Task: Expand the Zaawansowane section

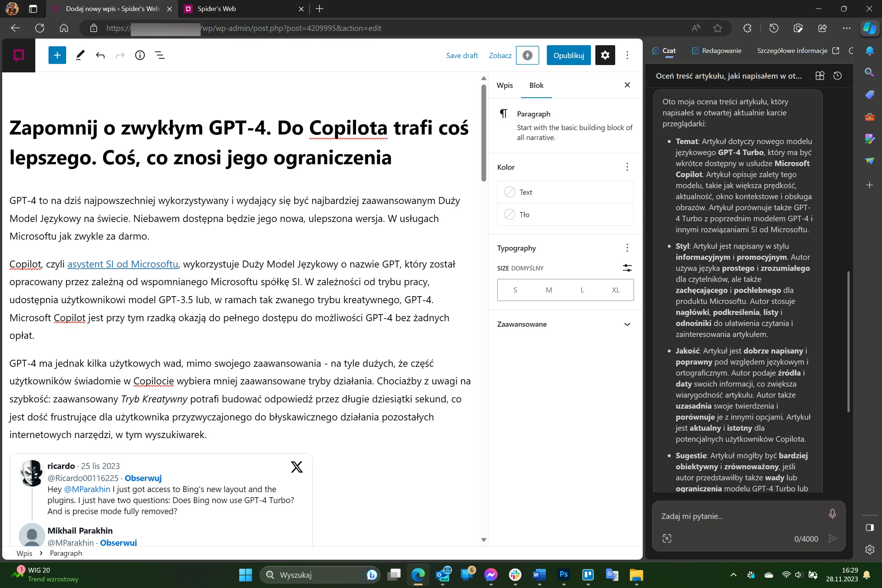Action: pyautogui.click(x=565, y=324)
